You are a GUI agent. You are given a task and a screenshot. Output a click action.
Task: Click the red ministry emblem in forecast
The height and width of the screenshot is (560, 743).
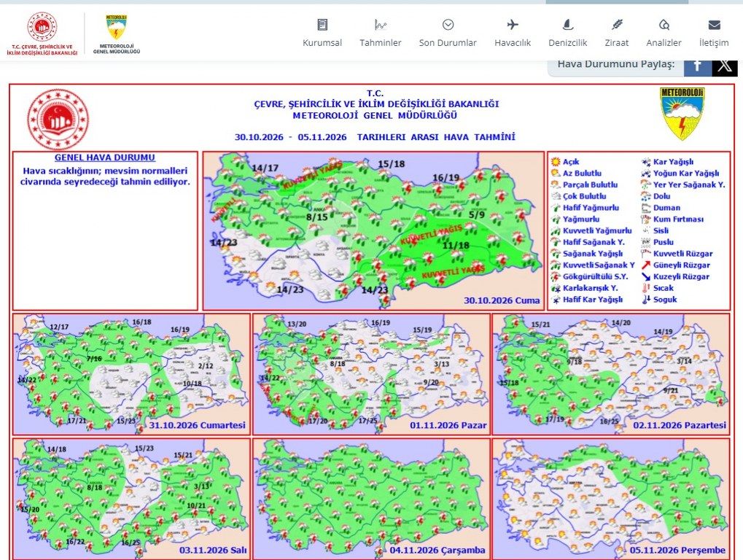click(x=58, y=120)
